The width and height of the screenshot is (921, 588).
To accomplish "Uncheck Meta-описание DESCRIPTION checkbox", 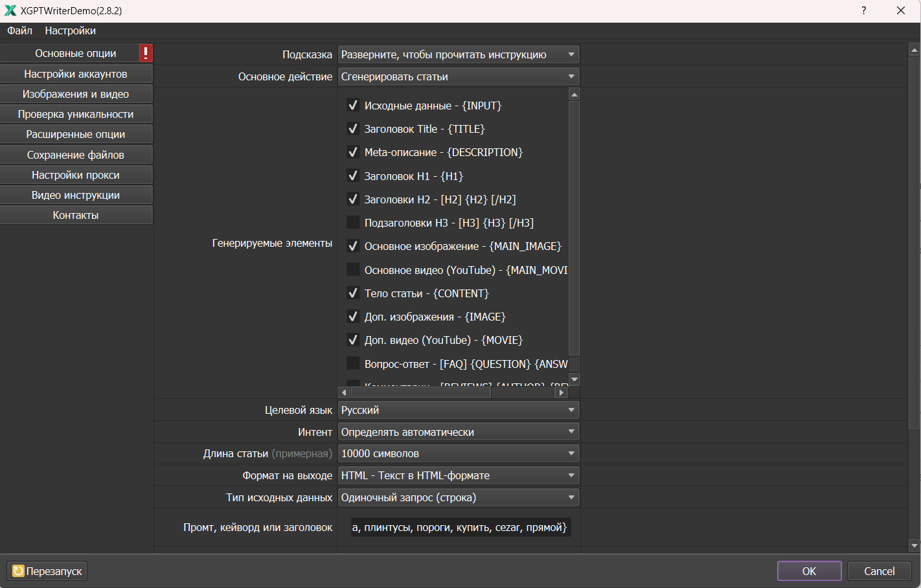I will click(353, 152).
